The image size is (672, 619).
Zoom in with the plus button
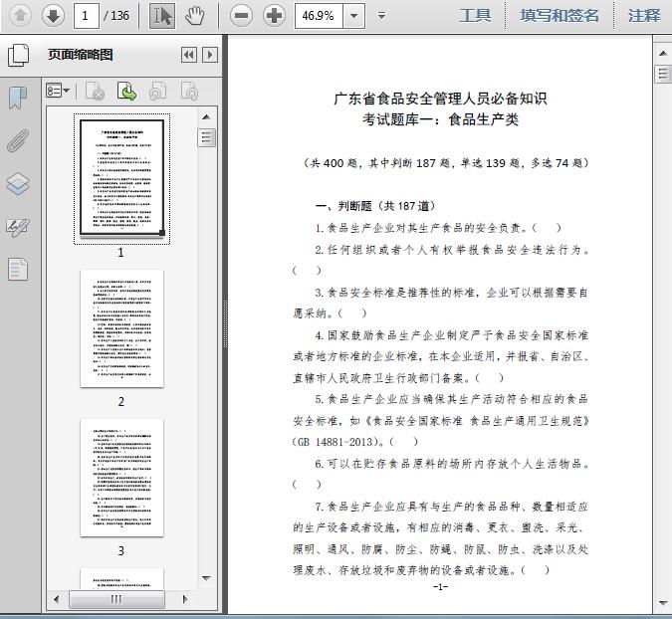(273, 15)
